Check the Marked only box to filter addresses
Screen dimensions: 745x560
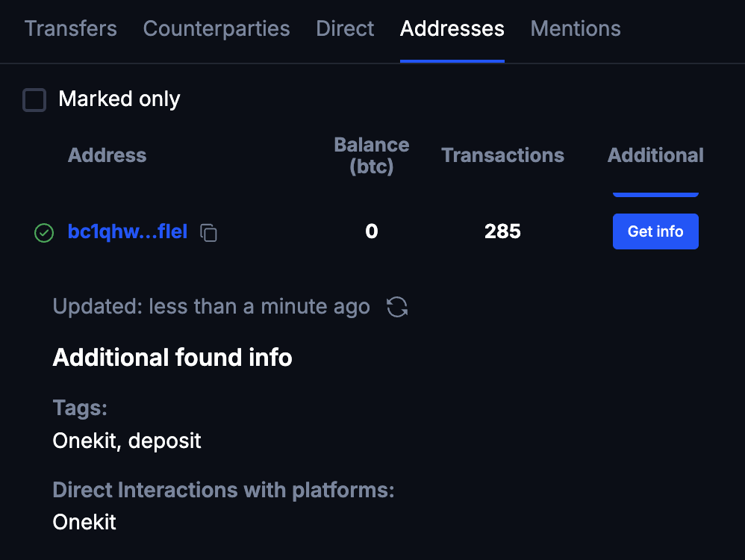pos(34,99)
